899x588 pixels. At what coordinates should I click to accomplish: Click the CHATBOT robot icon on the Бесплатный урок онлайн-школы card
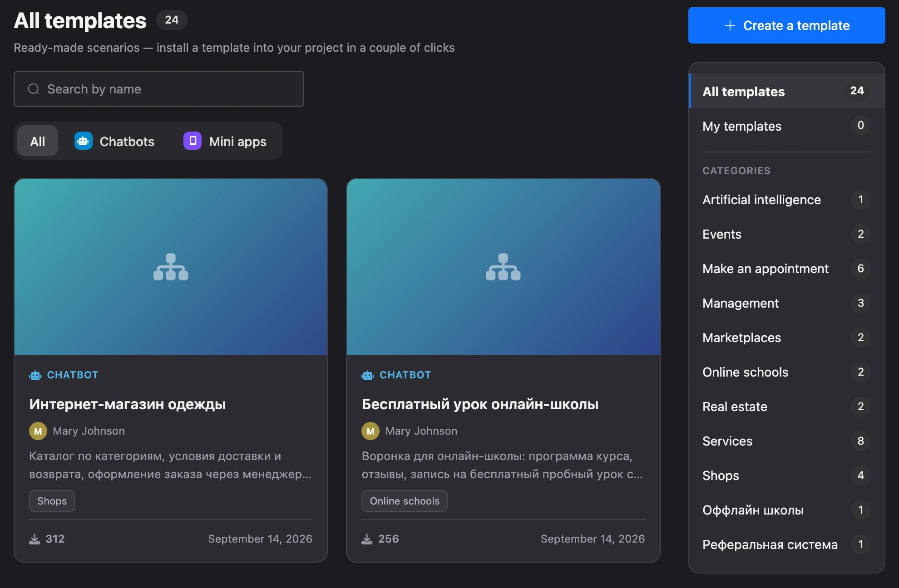(368, 375)
